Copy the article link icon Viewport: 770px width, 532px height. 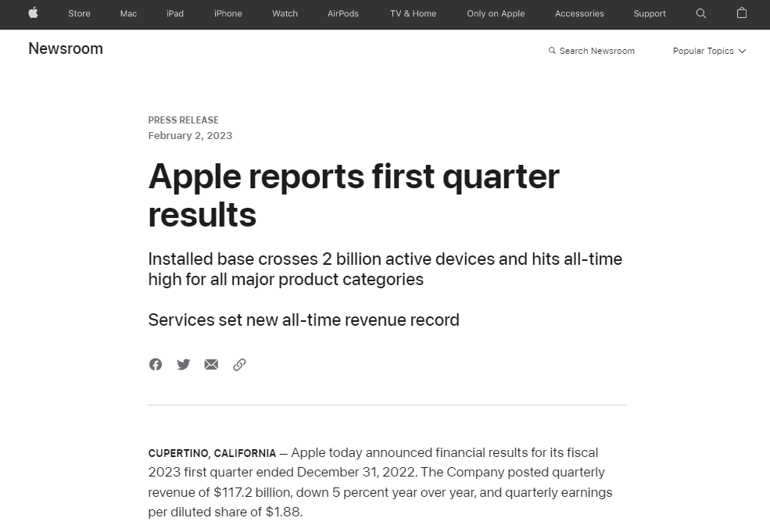click(239, 365)
